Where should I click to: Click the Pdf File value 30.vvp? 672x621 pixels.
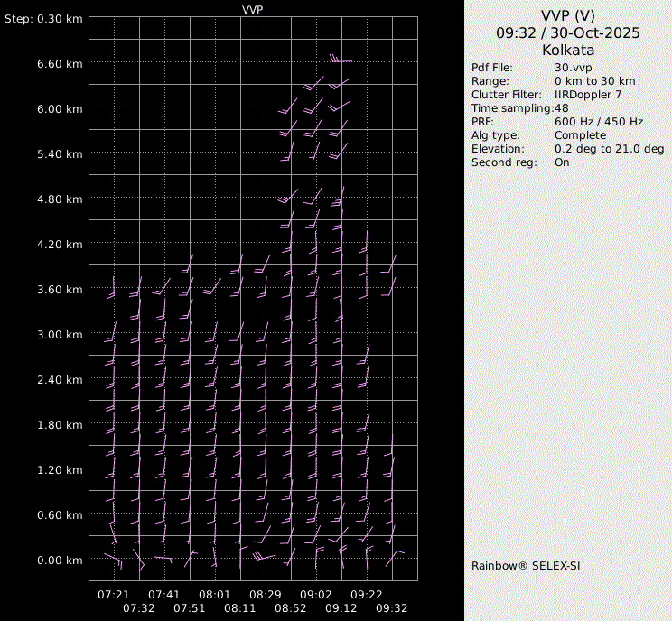tap(574, 68)
